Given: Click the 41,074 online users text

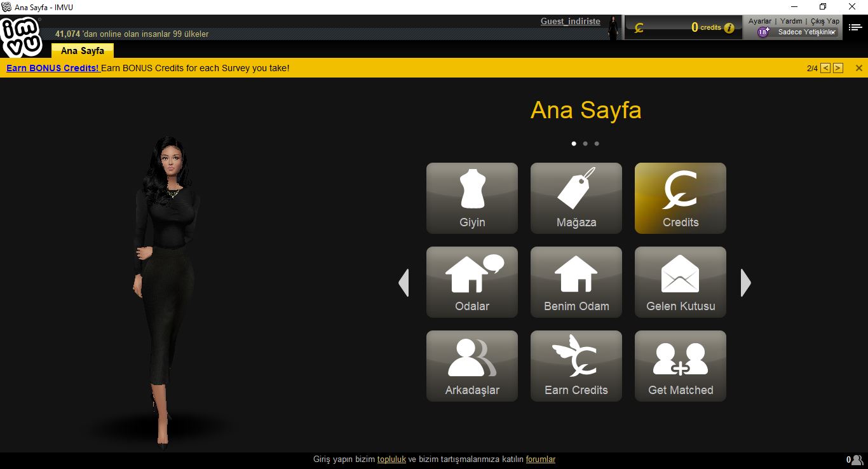Looking at the screenshot, I should tap(132, 34).
